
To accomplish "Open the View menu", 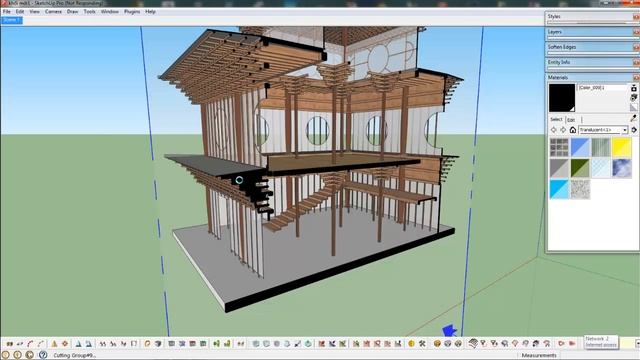I will 34,12.
